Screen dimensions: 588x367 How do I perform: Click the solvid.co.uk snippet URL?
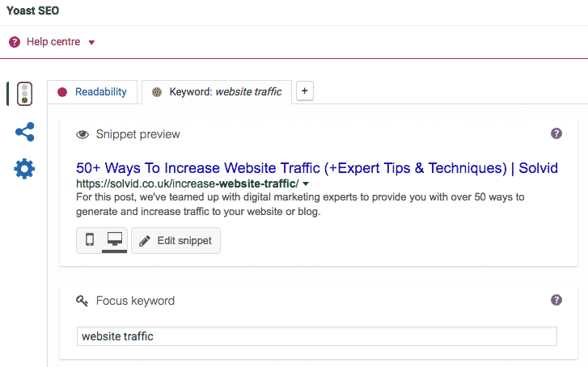point(188,183)
